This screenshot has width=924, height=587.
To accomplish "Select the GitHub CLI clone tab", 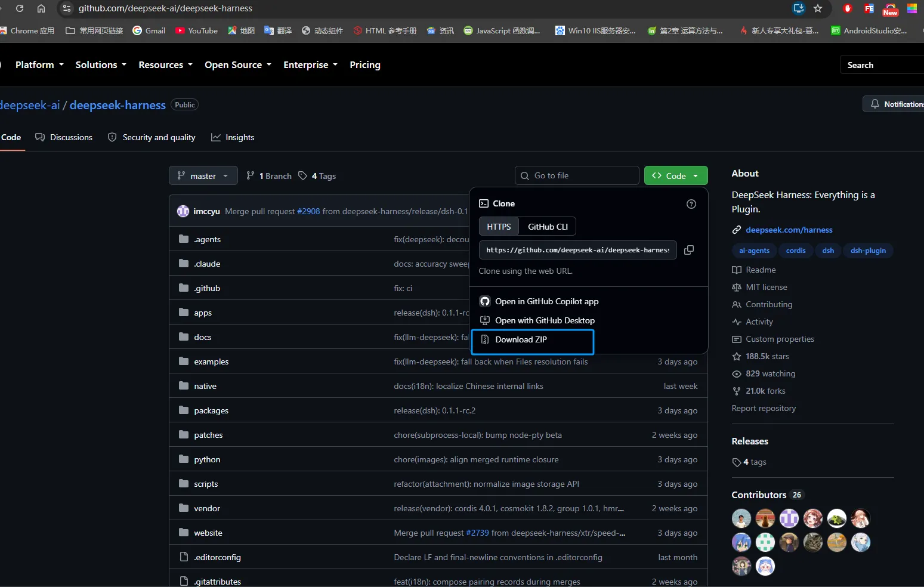I will [x=548, y=227].
